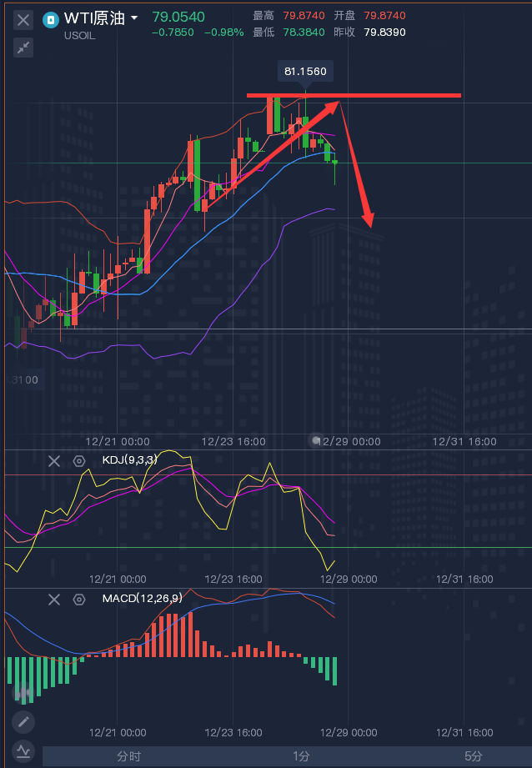Open the WTI原油 symbol dropdown arrow
This screenshot has width=532, height=768.
coord(133,18)
